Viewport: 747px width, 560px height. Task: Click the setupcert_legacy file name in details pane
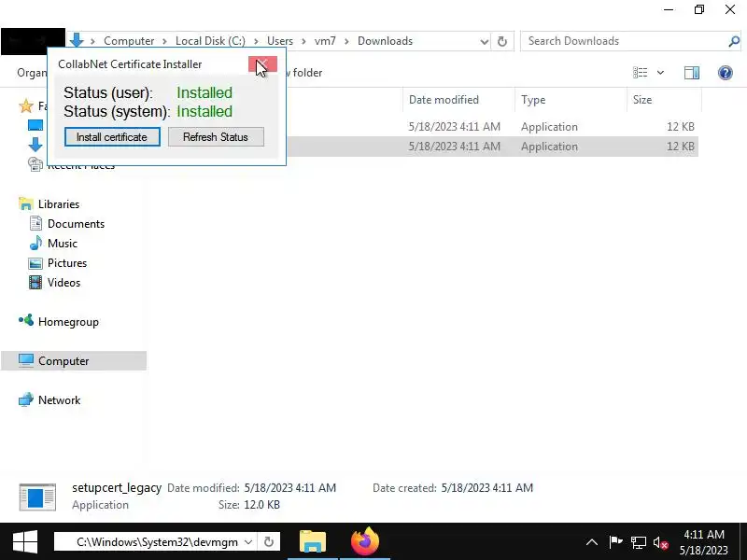pyautogui.click(x=117, y=487)
